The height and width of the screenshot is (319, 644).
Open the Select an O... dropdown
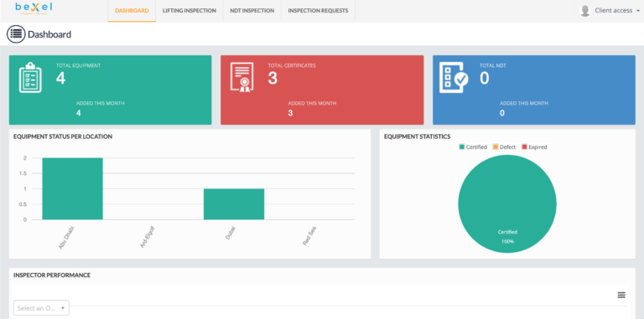41,308
